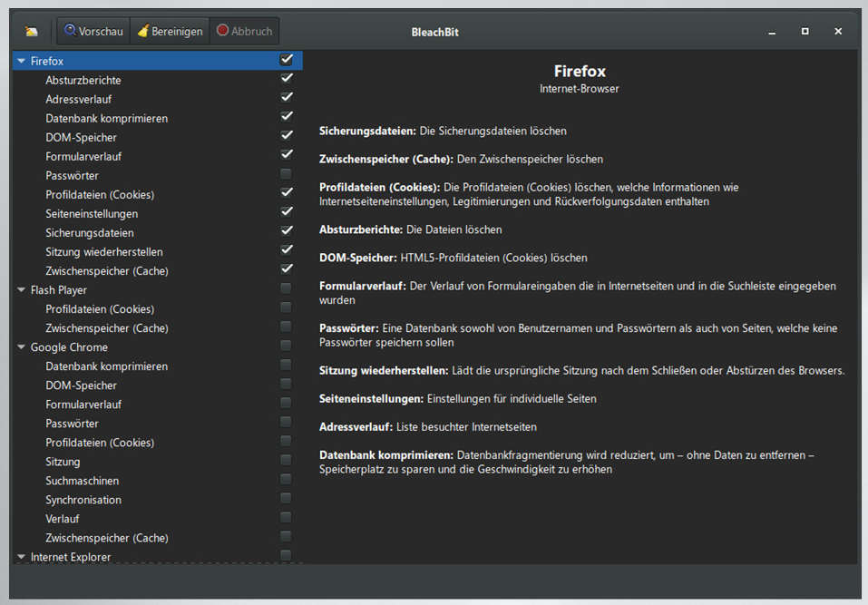Click the Abbruch abort button
Screen dimensions: 868x605
click(244, 31)
